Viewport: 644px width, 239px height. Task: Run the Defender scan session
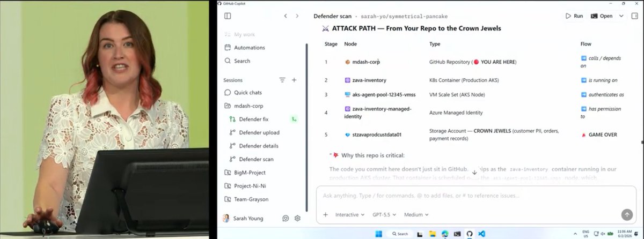point(574,16)
